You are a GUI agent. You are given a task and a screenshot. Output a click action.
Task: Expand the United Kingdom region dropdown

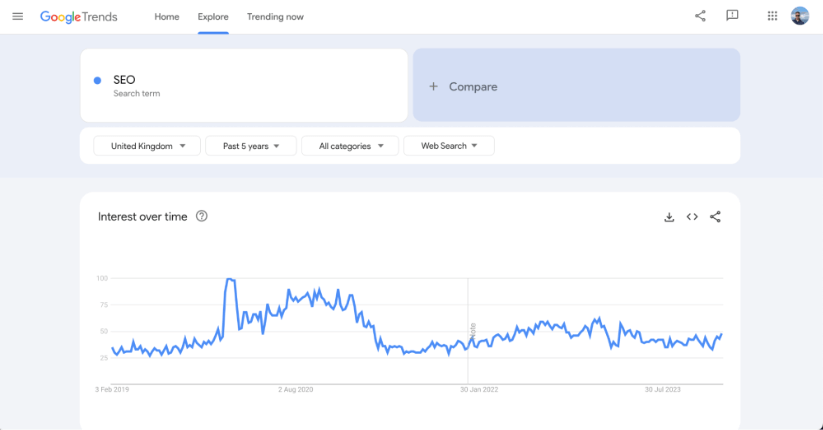click(x=147, y=146)
